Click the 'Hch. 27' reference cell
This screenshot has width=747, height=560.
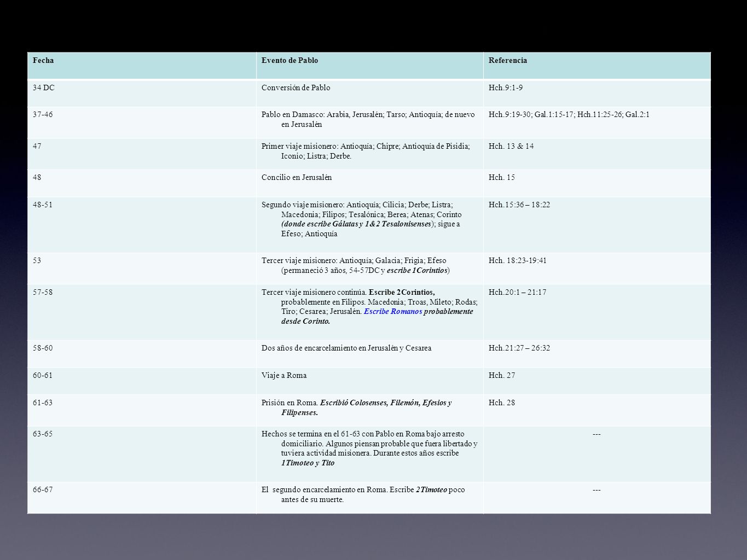coord(597,381)
